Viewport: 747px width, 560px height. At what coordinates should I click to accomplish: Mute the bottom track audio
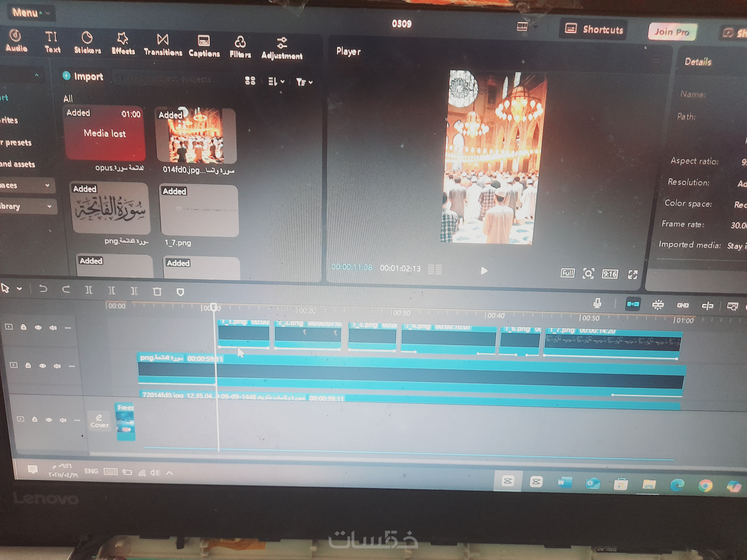[63, 420]
